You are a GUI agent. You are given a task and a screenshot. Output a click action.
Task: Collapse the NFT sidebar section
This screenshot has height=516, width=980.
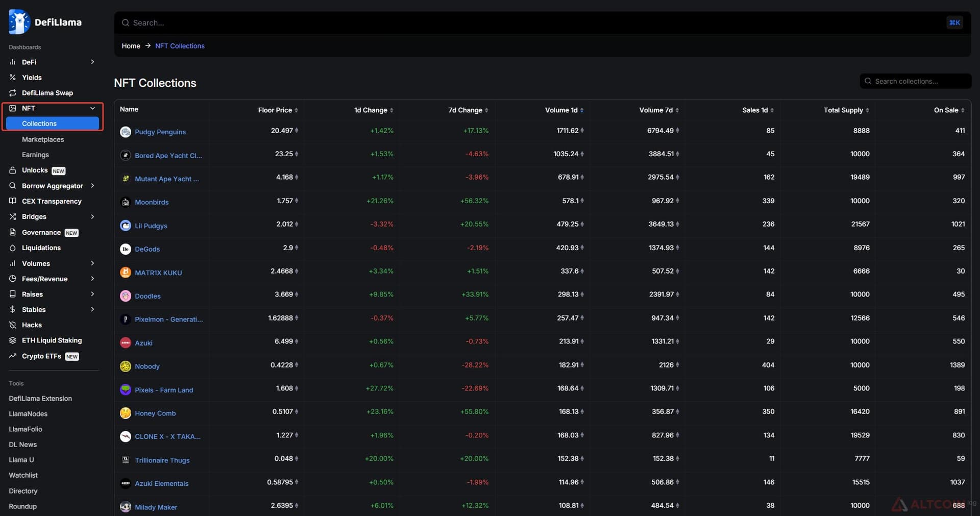pyautogui.click(x=92, y=108)
